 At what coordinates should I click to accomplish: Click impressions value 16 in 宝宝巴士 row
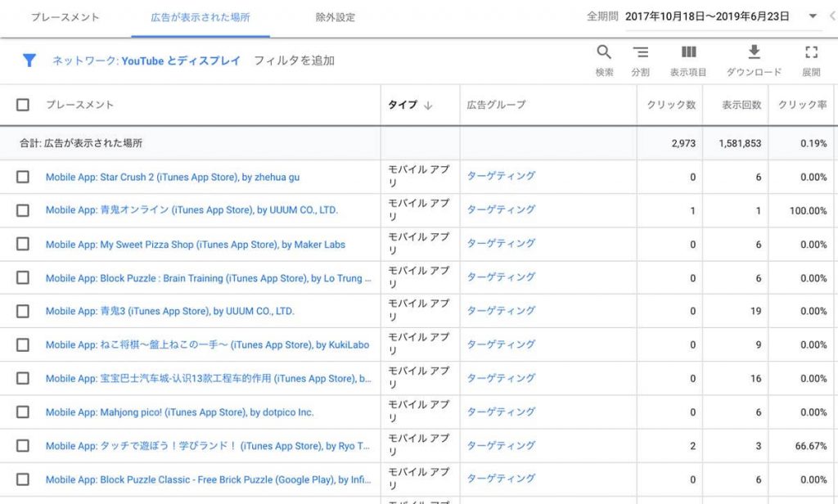[755, 378]
